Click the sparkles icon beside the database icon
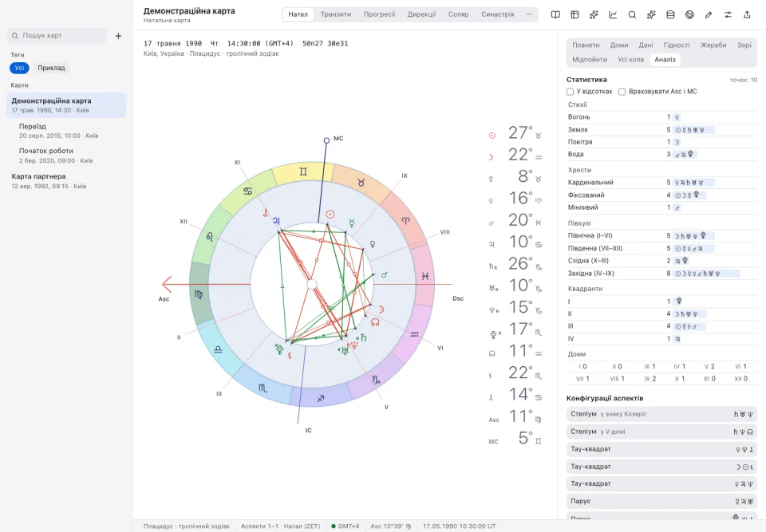This screenshot has width=766, height=532. 651,14
